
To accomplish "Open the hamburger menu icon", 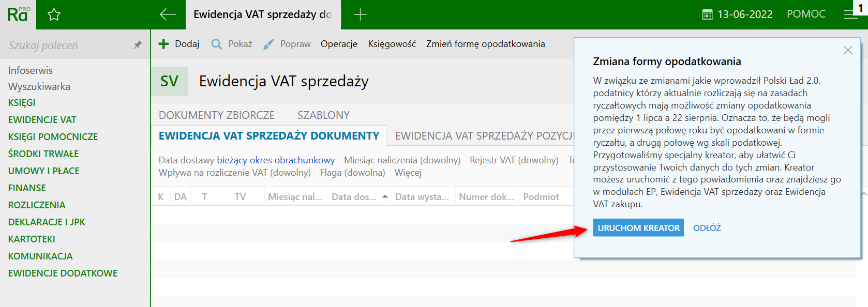I will point(851,14).
